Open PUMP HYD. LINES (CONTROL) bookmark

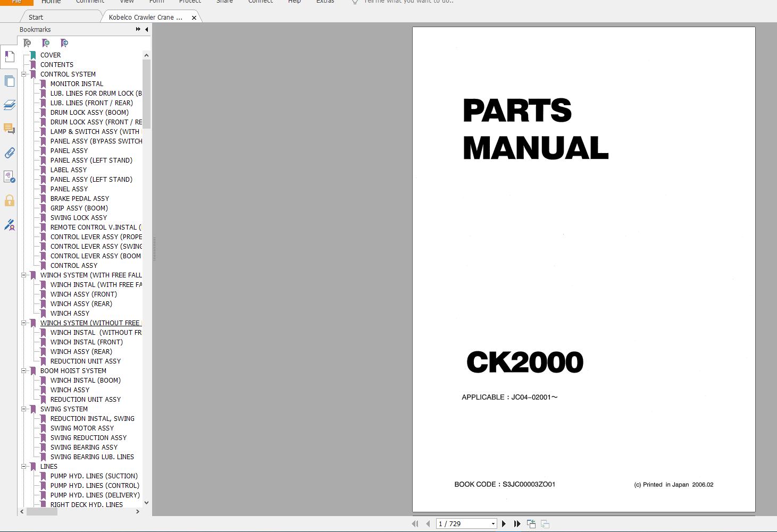[95, 486]
